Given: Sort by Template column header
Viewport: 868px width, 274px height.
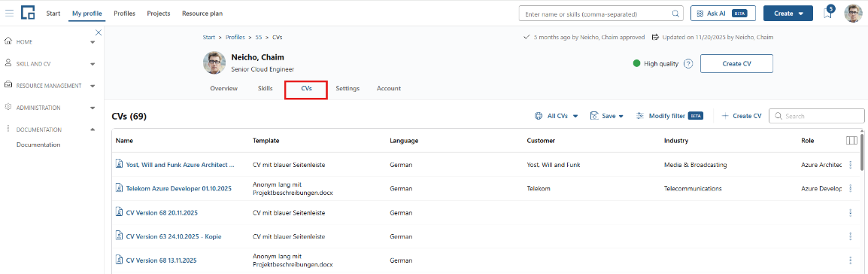Looking at the screenshot, I should pos(266,141).
